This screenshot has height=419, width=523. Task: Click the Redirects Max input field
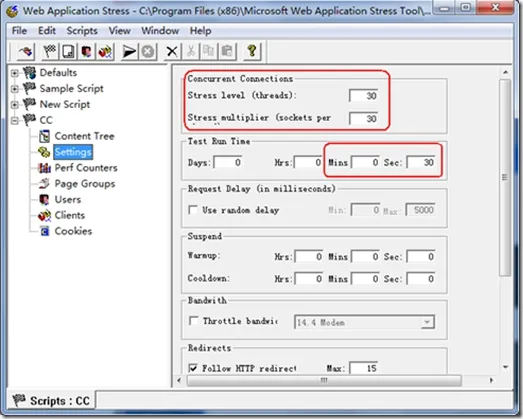tap(364, 368)
